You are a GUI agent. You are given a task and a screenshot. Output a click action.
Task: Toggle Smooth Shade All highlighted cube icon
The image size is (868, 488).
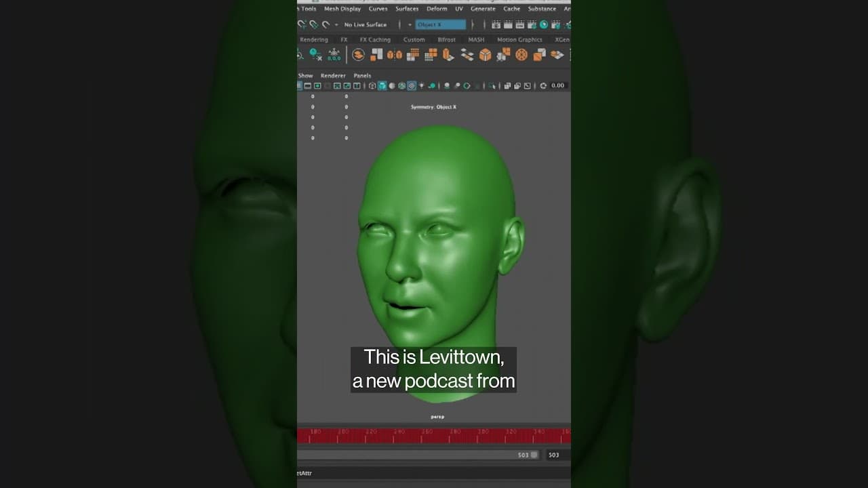pos(382,85)
